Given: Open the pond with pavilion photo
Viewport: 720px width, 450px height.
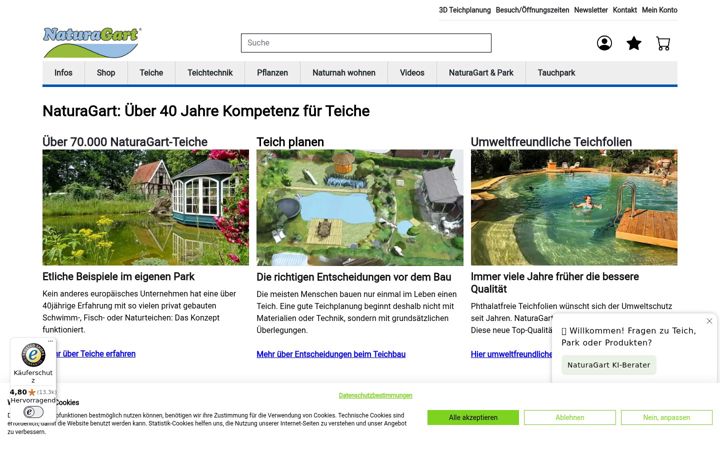Looking at the screenshot, I should [x=146, y=207].
